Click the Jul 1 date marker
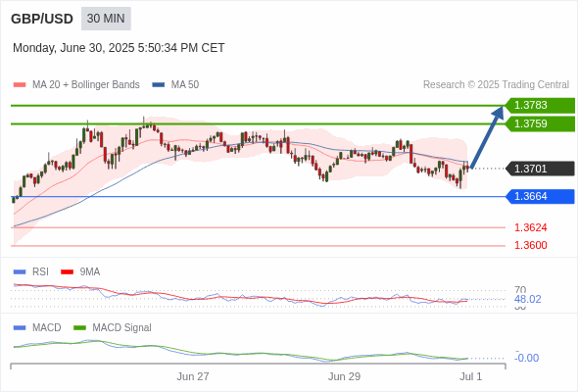Image resolution: width=578 pixels, height=392 pixels. pos(471,376)
